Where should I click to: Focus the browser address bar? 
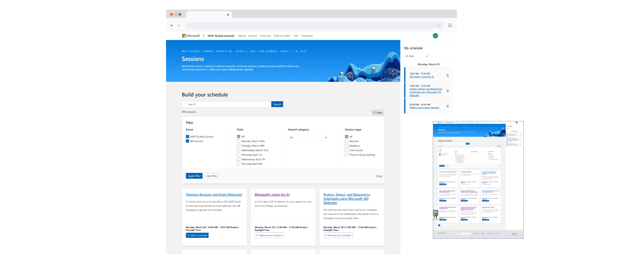(314, 25)
